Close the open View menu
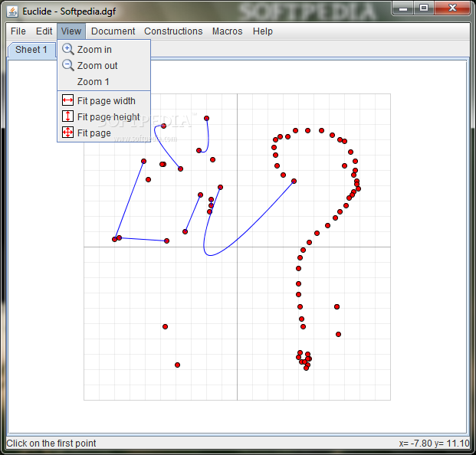The image size is (476, 455). coord(71,31)
